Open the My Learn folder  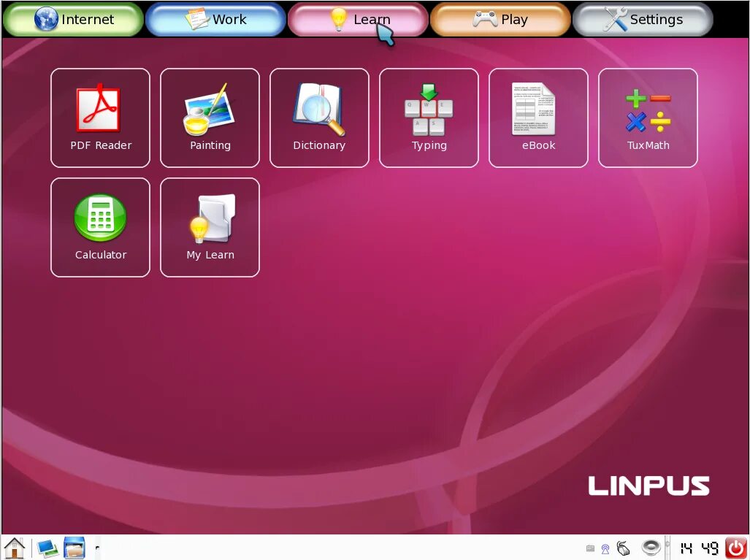(x=210, y=227)
